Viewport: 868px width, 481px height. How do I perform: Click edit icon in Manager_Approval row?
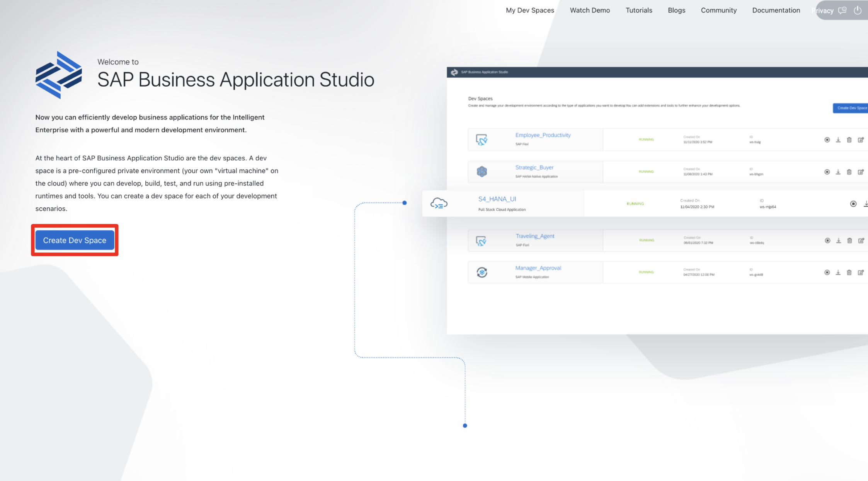pyautogui.click(x=861, y=273)
